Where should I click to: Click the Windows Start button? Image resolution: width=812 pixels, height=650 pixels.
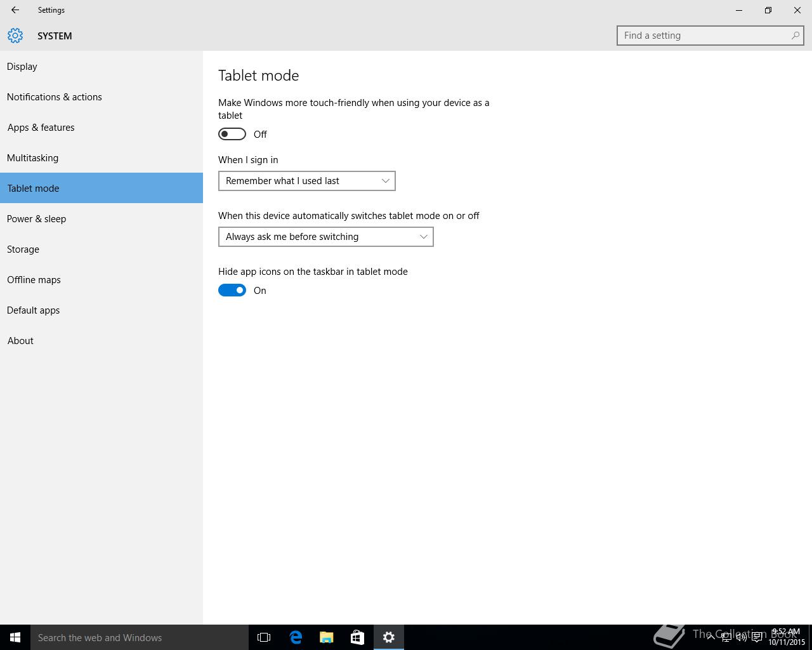click(x=15, y=637)
